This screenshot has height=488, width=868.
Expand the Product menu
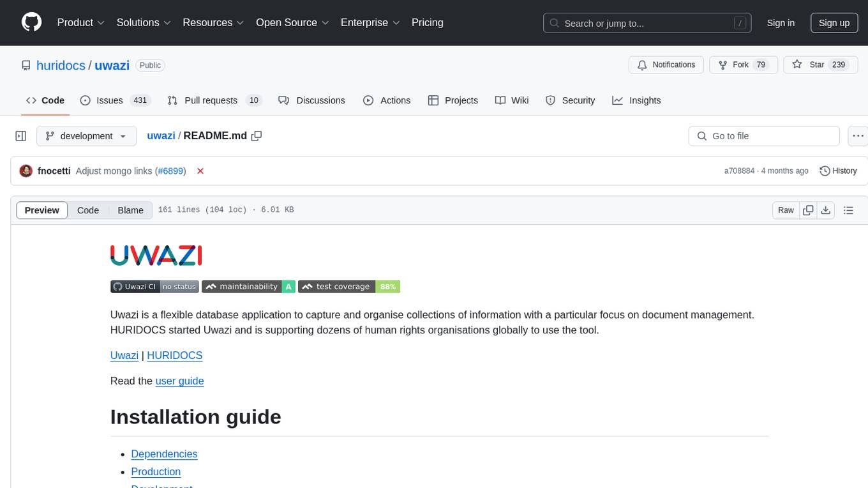tap(81, 22)
